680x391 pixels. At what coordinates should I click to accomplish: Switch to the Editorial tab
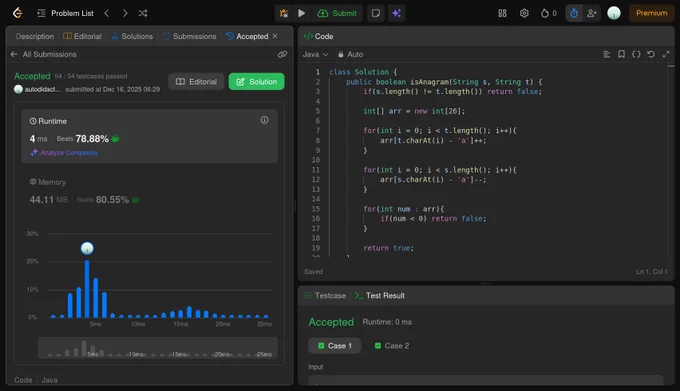[82, 36]
